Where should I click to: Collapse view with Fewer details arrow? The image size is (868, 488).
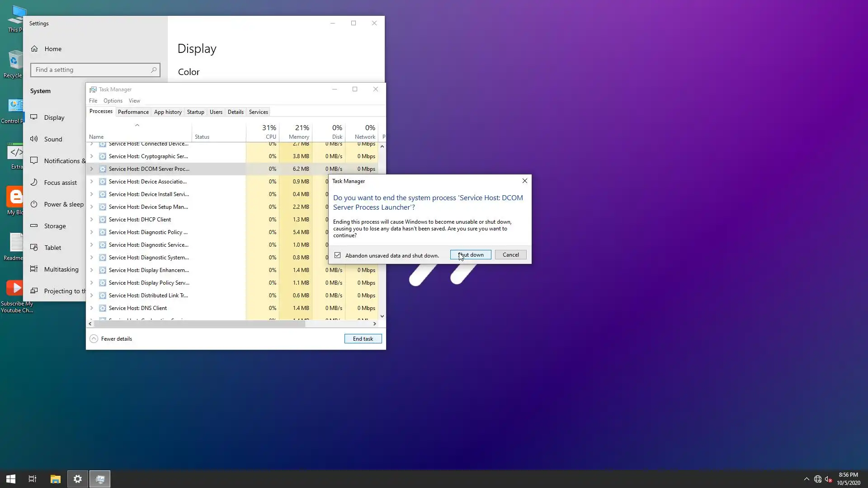(x=94, y=339)
